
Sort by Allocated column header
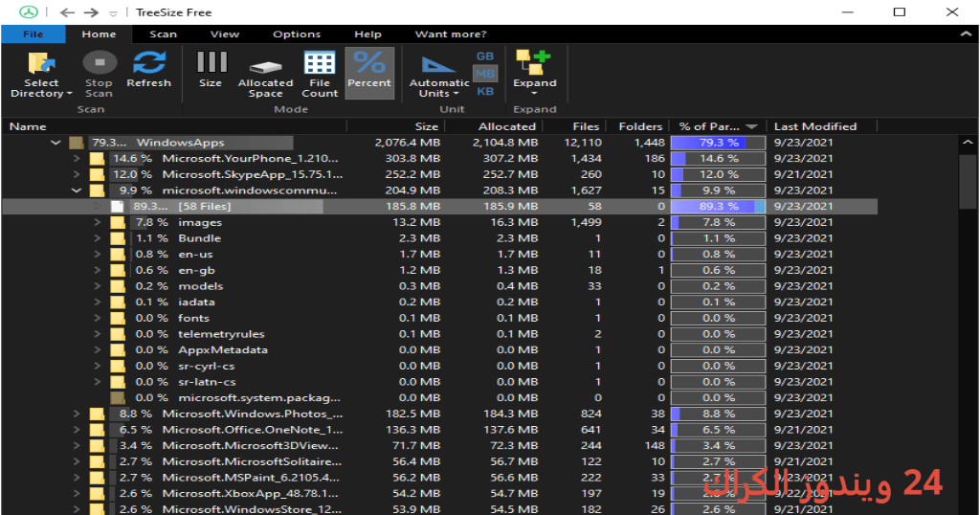coord(494,126)
